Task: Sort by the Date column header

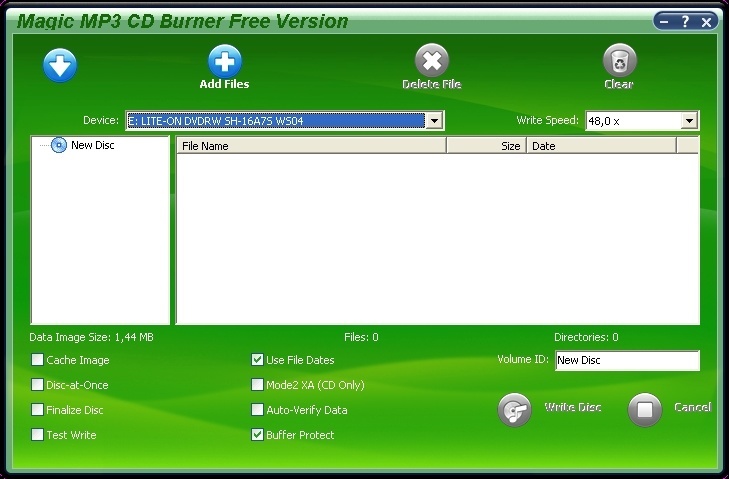Action: 601,146
